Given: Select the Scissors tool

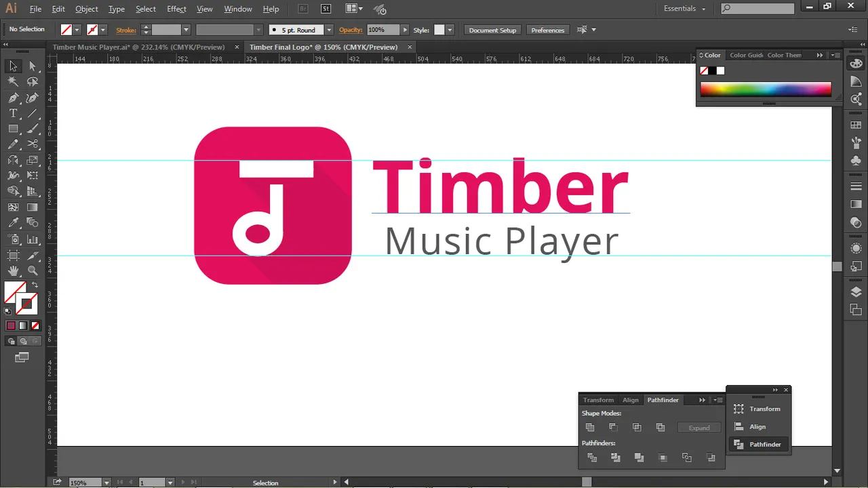Looking at the screenshot, I should point(33,144).
